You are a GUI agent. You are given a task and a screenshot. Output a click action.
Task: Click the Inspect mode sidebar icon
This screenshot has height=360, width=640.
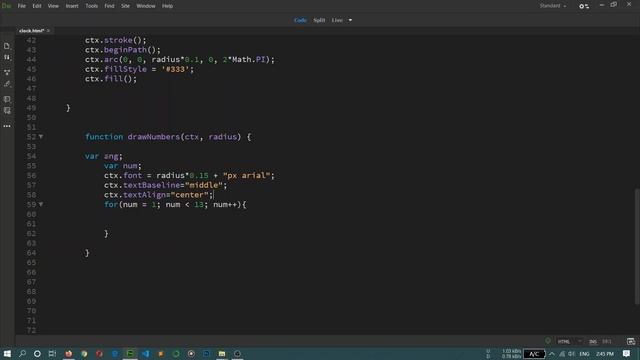pyautogui.click(x=7, y=84)
